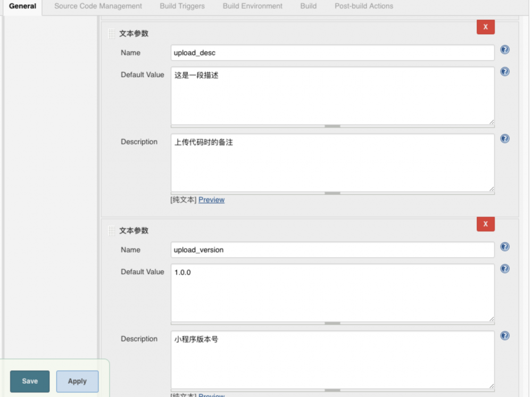Screen dimensions: 532x397
Task: Delete the upload_desc parameter with the red X
Action: pos(485,27)
